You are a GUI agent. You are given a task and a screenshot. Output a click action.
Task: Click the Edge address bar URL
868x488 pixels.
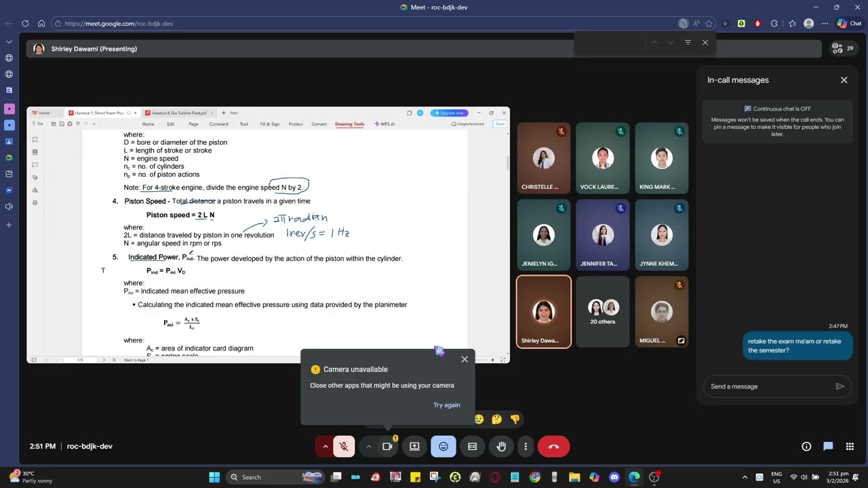[119, 24]
